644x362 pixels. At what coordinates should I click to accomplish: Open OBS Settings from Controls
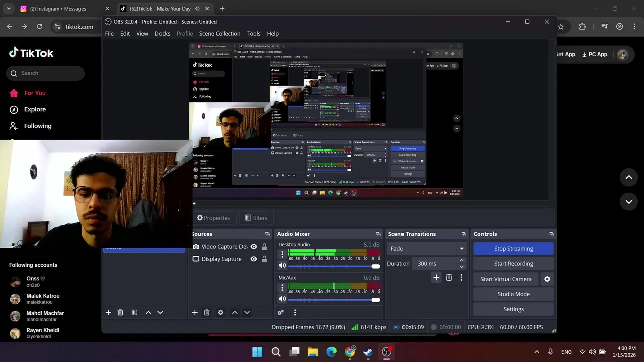coord(513,309)
